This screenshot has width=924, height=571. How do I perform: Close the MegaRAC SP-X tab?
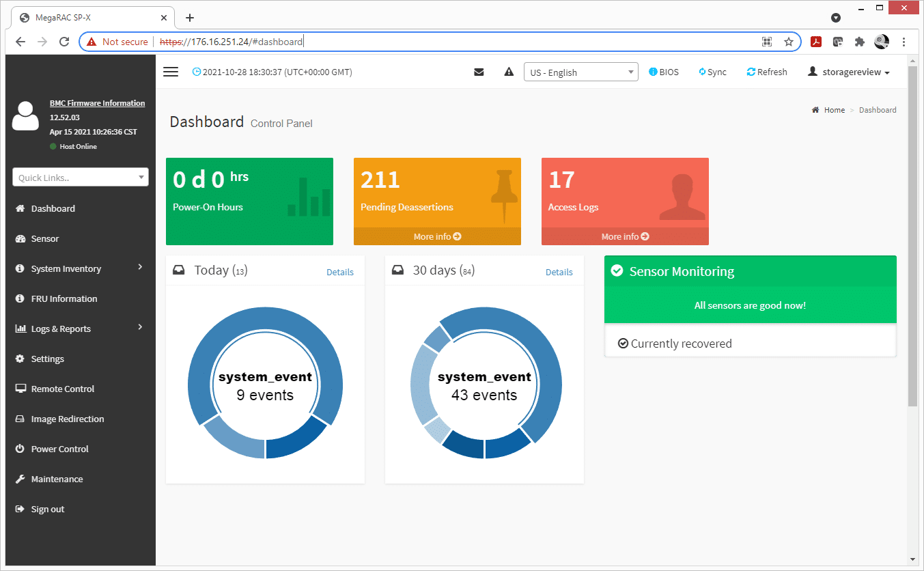click(x=164, y=18)
